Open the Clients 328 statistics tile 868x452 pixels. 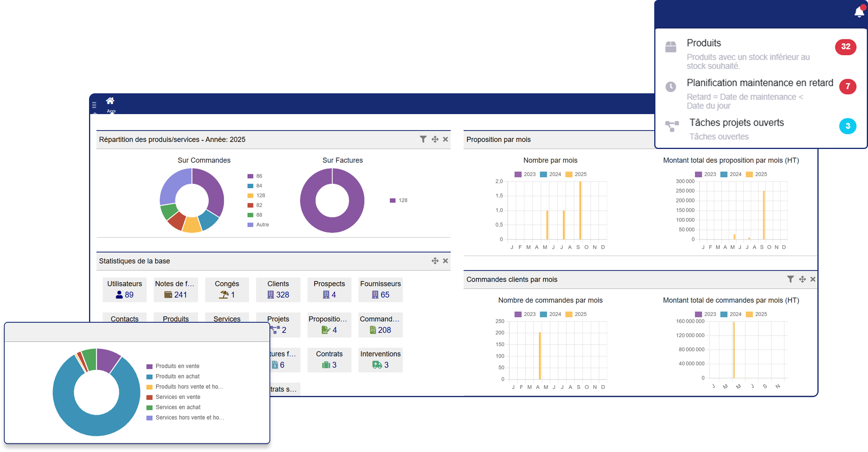[x=278, y=290]
